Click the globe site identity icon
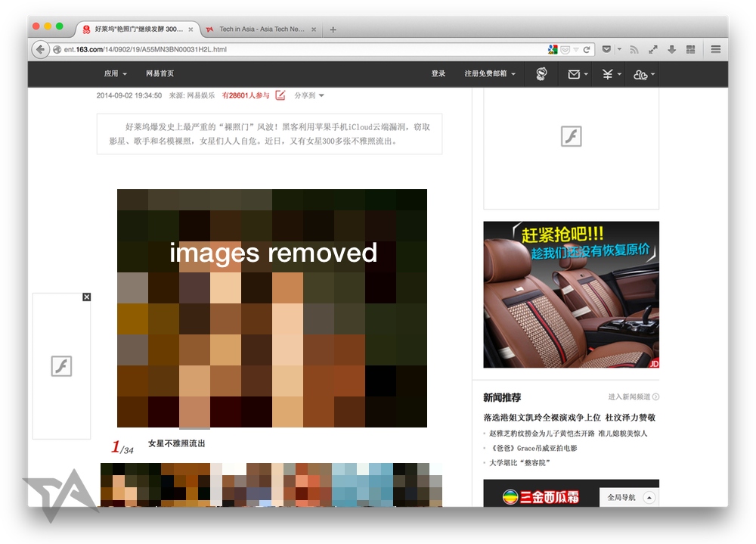This screenshot has height=544, width=756. (57, 49)
